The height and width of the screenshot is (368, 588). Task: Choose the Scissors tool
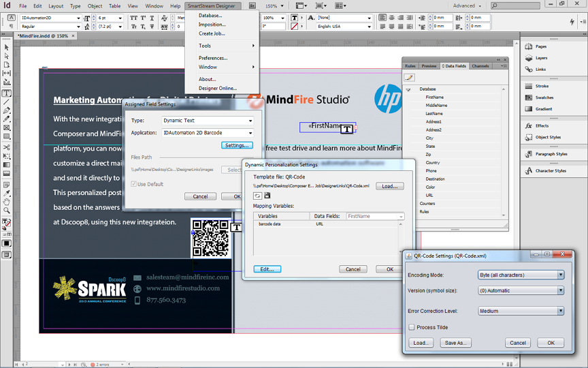6,147
